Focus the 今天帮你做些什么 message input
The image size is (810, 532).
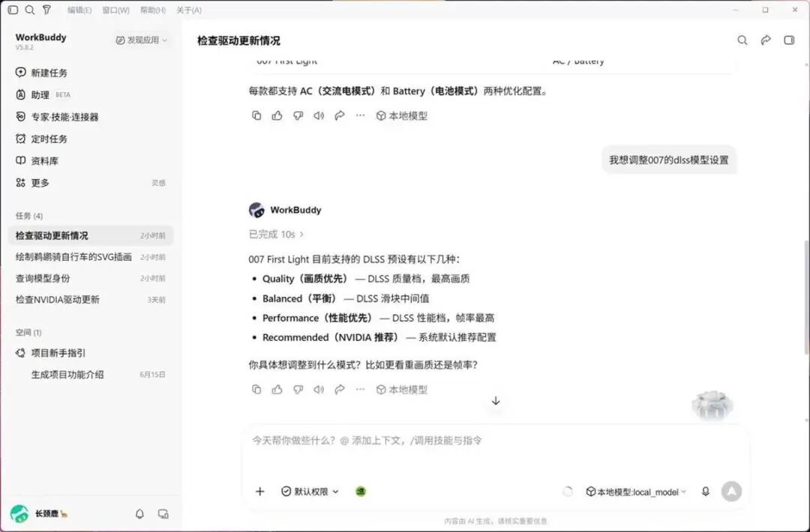[496, 441]
